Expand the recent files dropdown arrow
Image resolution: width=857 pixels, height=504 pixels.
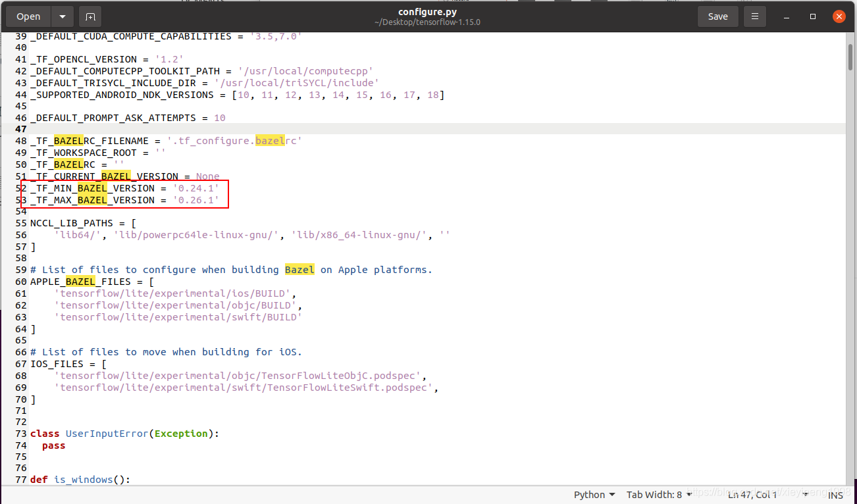(x=62, y=16)
